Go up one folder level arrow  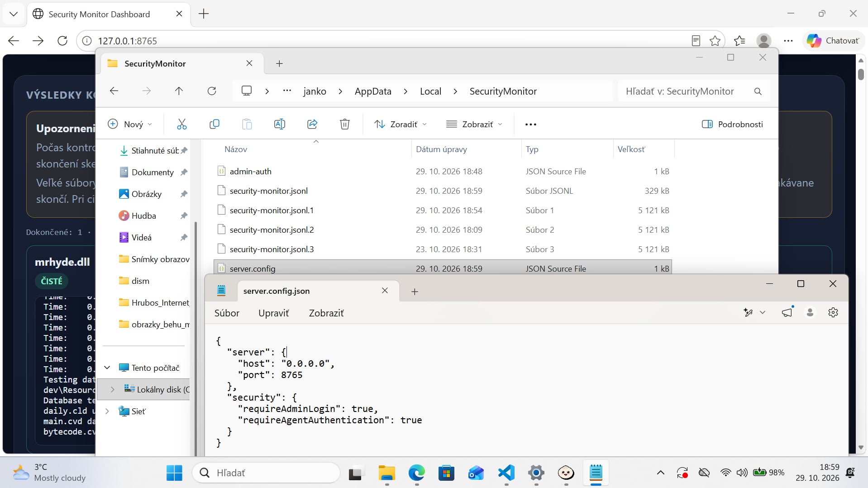pyautogui.click(x=179, y=91)
